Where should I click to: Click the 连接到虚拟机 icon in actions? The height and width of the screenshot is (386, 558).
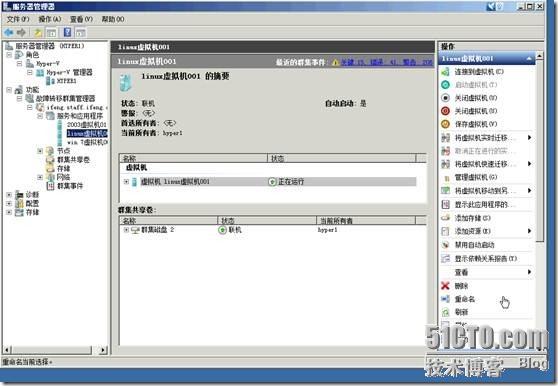tap(446, 72)
